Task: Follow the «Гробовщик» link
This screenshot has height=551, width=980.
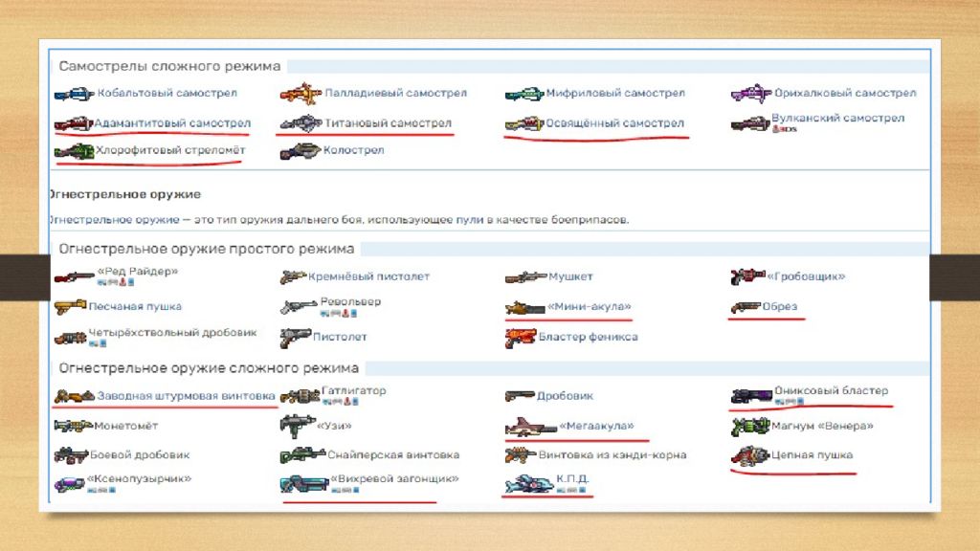Action: tap(806, 276)
